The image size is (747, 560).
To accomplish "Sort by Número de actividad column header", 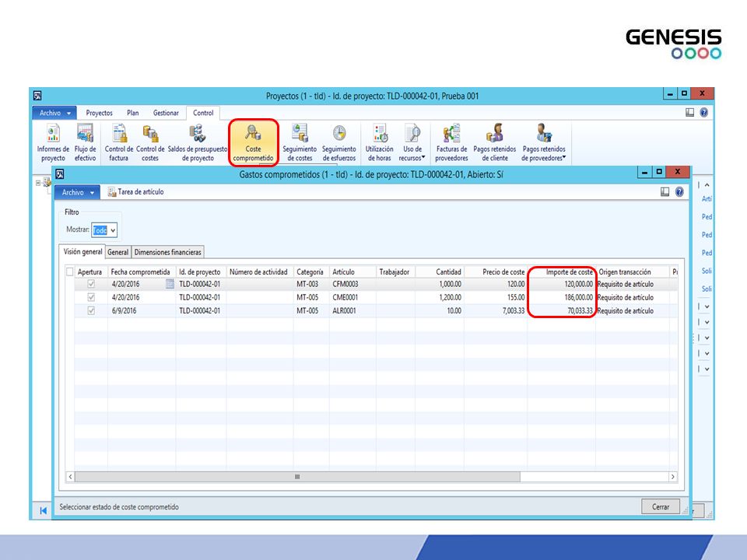I will (x=260, y=272).
